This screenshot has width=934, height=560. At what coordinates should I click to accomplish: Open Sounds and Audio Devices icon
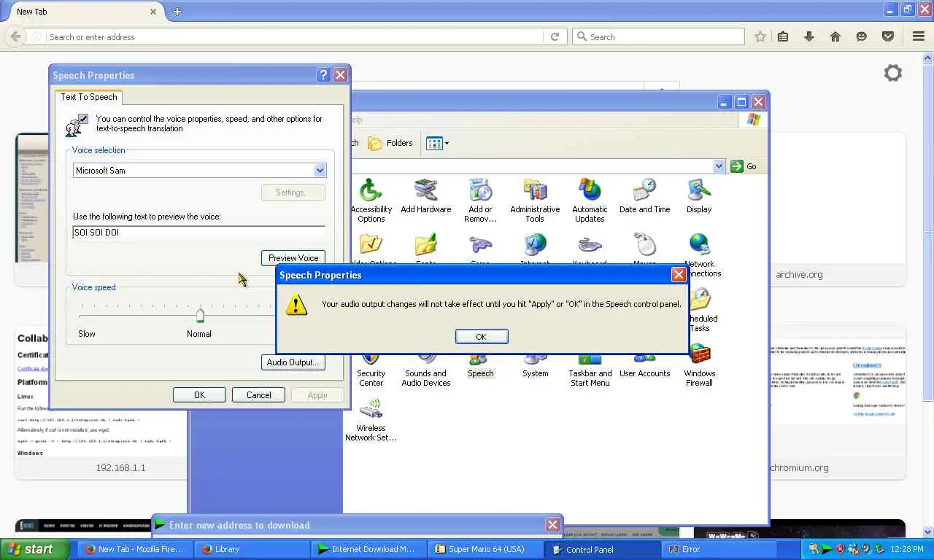(425, 369)
